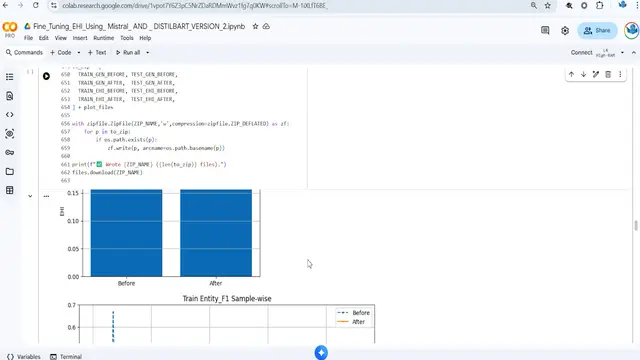Open the Edit menu

pos(44,38)
